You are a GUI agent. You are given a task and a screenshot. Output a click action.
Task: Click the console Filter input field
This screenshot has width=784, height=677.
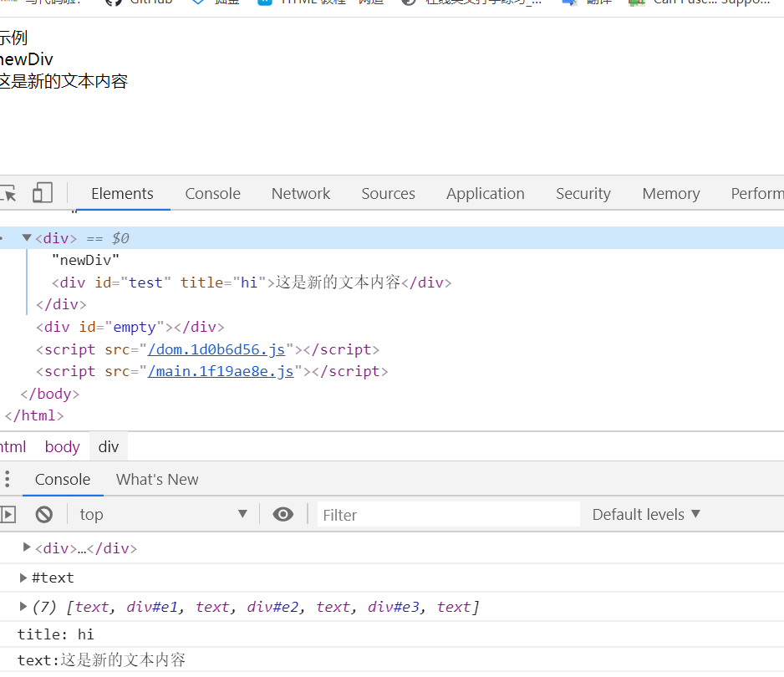[x=449, y=515]
